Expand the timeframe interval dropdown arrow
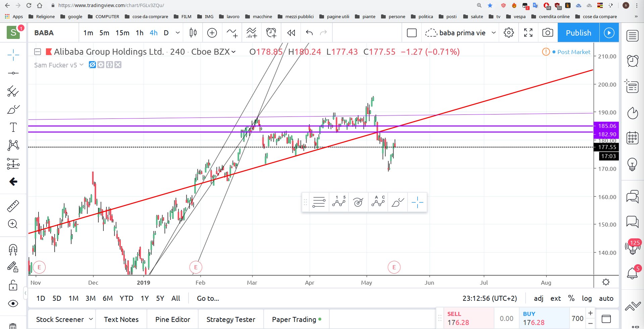This screenshot has width=644, height=329. (178, 33)
